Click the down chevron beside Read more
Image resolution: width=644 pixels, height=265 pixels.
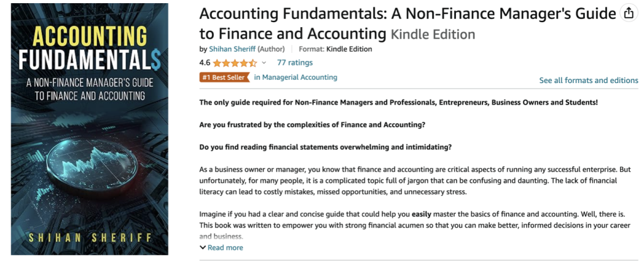pyautogui.click(x=203, y=247)
